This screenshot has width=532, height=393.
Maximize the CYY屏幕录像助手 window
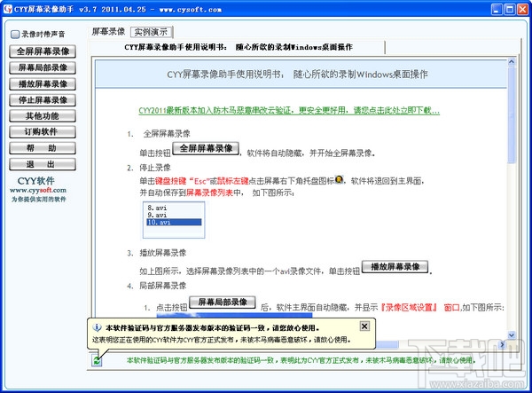pos(510,9)
